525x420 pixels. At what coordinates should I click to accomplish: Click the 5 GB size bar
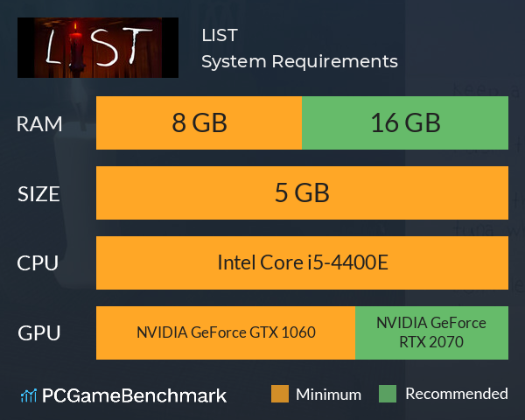coord(302,192)
